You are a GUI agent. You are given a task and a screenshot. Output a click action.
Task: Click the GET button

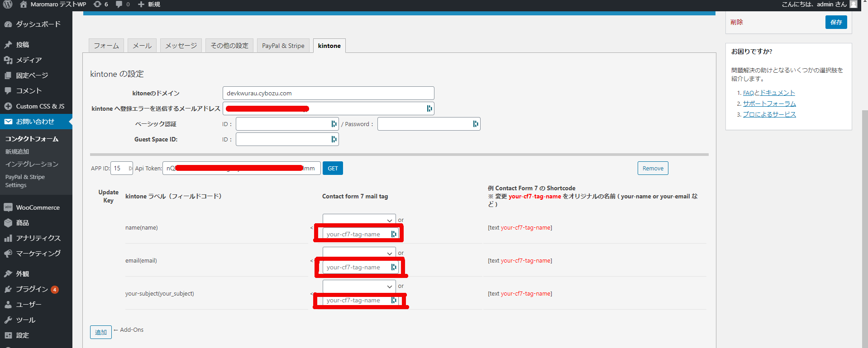pos(333,168)
